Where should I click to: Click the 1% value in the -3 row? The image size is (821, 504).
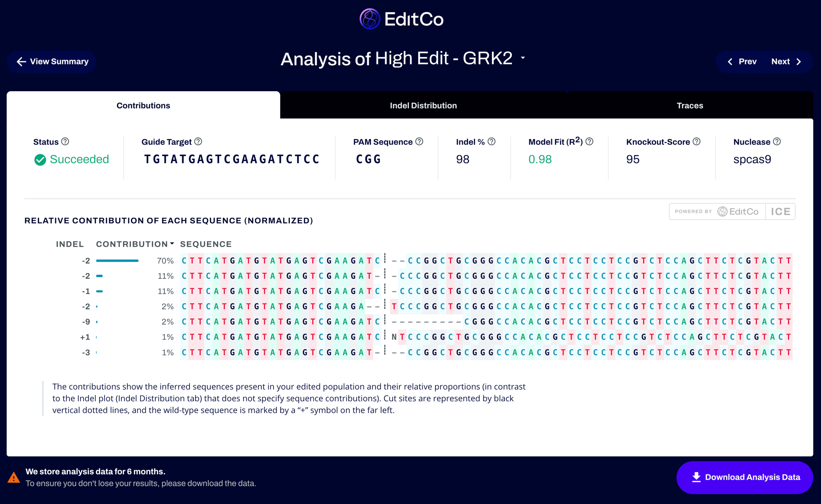pos(167,353)
